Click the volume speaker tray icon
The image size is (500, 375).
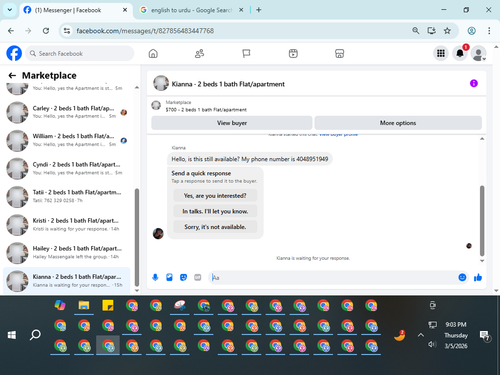click(432, 344)
